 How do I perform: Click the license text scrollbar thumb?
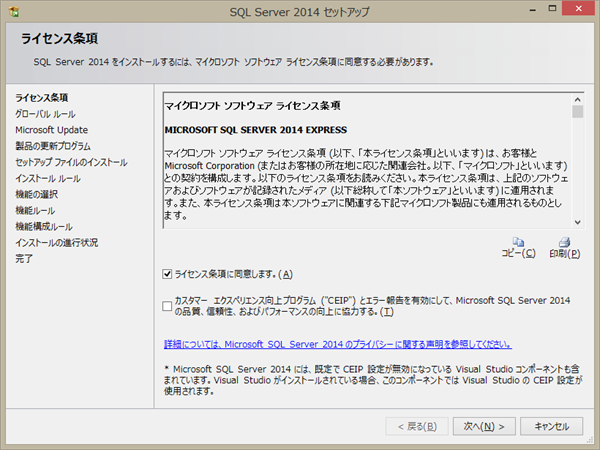[x=577, y=112]
